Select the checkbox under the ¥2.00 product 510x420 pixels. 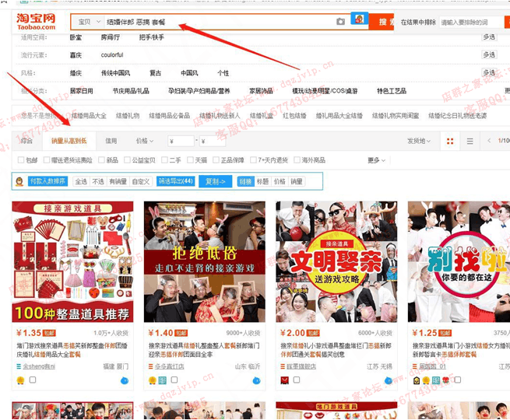(x=297, y=380)
